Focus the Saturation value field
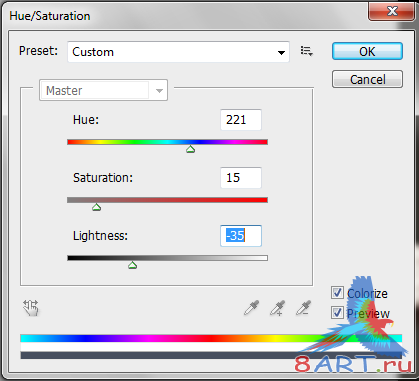Screen dimensions: 419x381 (x=241, y=178)
